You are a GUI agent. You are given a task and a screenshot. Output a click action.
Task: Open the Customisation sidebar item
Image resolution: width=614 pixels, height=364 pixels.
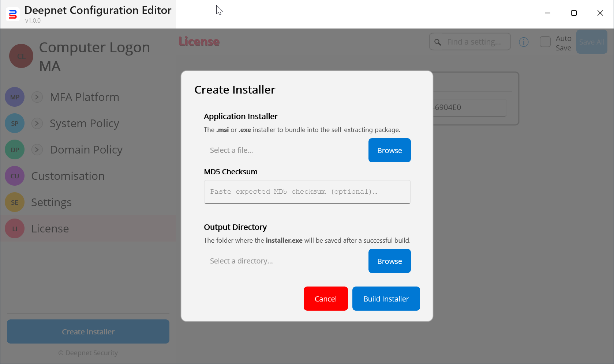pyautogui.click(x=68, y=176)
